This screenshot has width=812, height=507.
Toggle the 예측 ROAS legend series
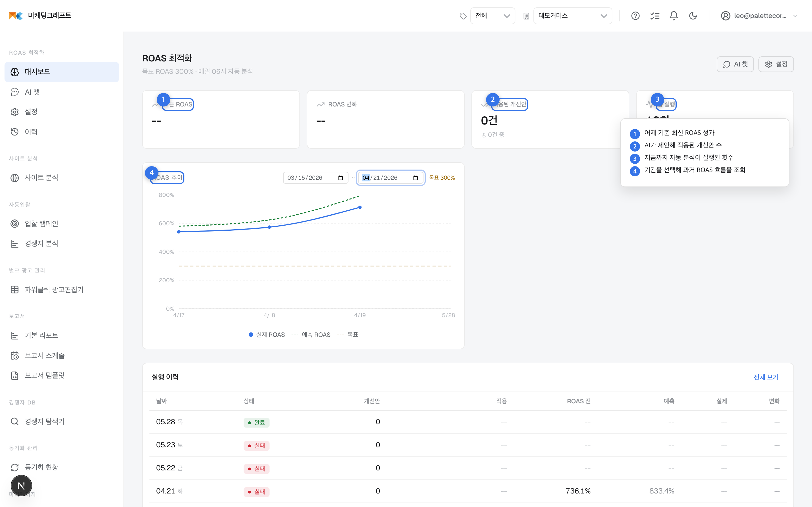(x=311, y=335)
